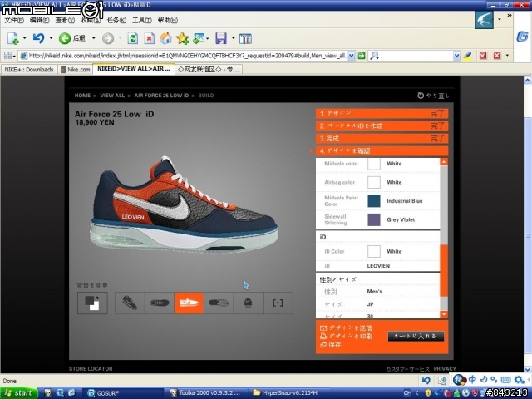This screenshot has height=399, width=532.
Task: Open the 编辑 menu
Action: point(39,20)
